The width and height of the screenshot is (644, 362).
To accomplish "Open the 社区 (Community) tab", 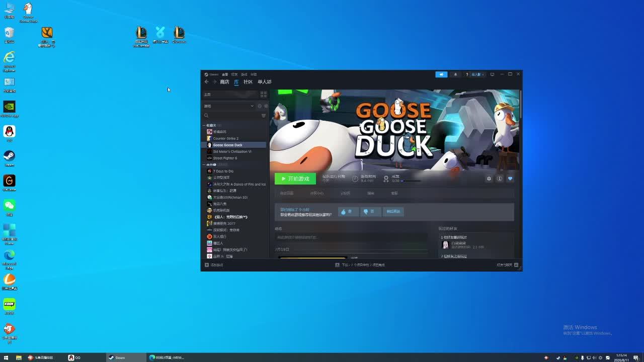I will click(248, 82).
